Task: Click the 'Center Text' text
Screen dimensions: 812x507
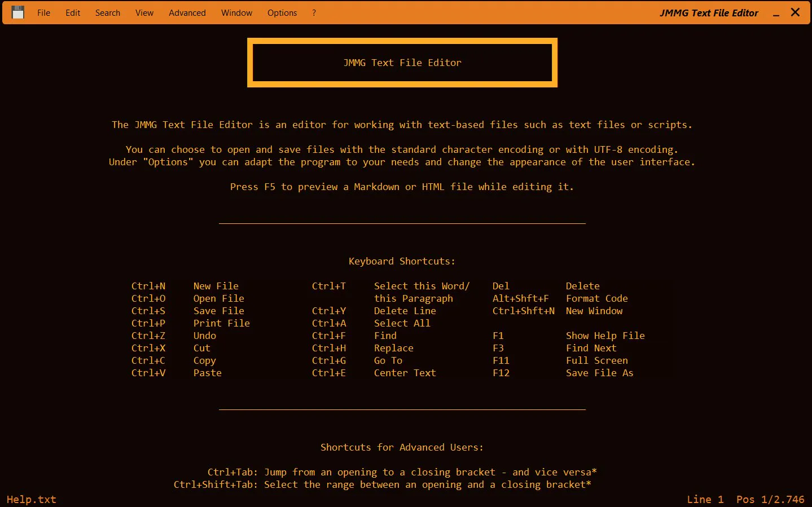Action: tap(405, 373)
